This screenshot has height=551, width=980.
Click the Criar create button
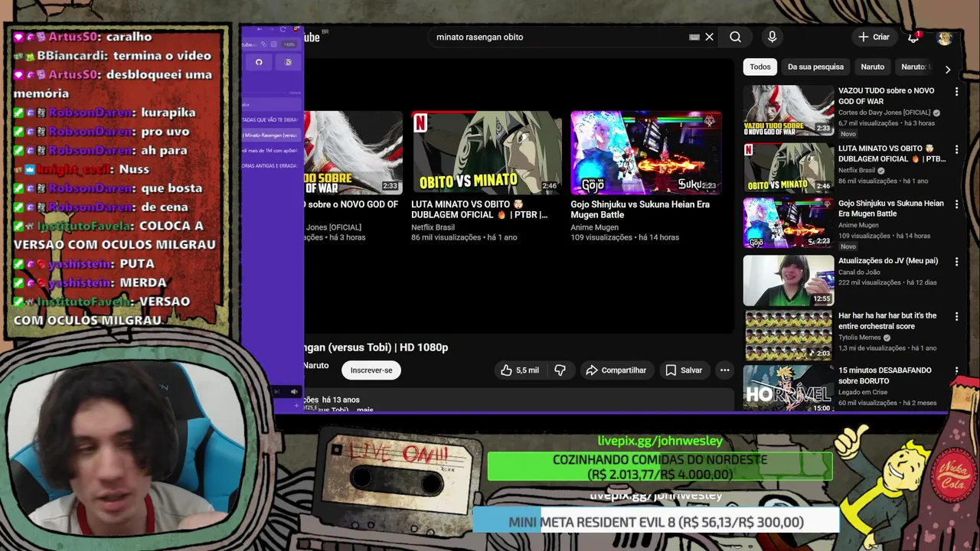(874, 37)
